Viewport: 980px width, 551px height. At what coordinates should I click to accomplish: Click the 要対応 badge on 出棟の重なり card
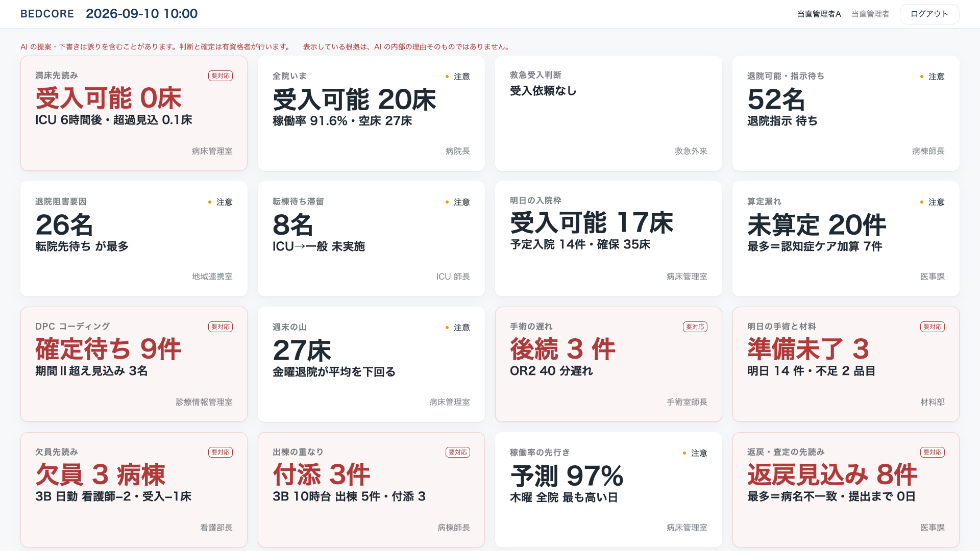click(458, 452)
